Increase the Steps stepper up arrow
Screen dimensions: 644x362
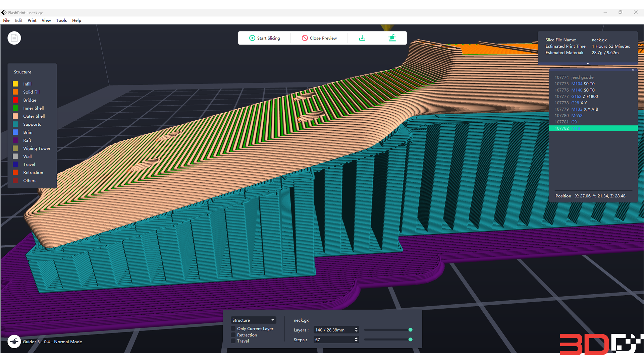[356, 338]
